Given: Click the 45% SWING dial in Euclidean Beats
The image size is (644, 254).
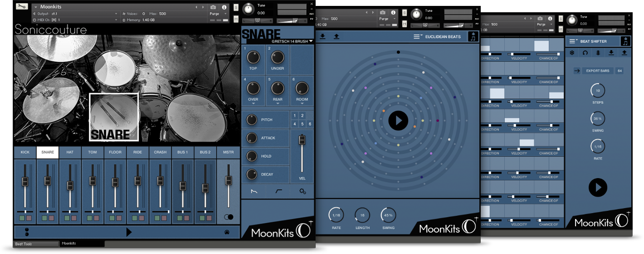Looking at the screenshot, I should [389, 215].
